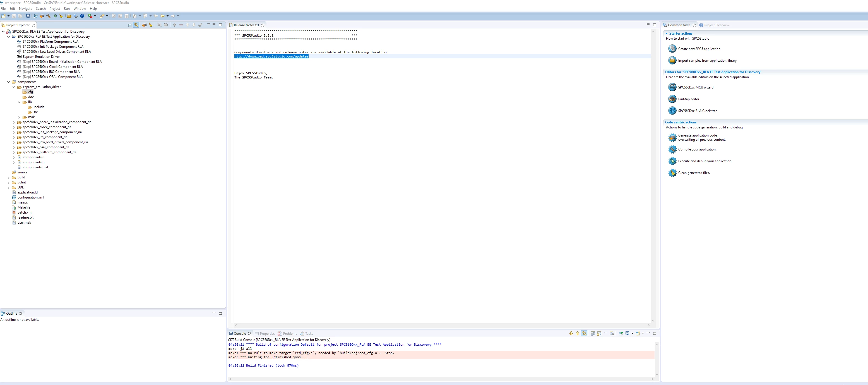Collapse the eeprom_emulation_driver folder
Screen dimensions: 868x385
coord(14,87)
